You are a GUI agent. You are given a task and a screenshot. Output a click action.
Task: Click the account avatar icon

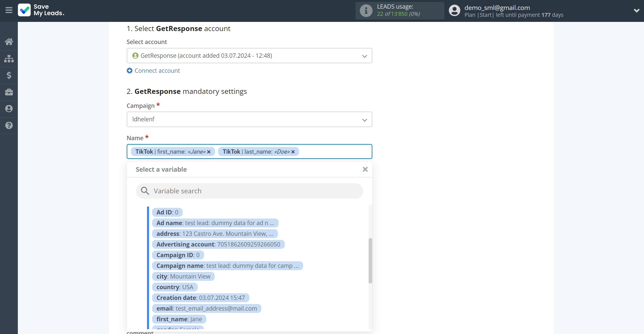point(454,11)
